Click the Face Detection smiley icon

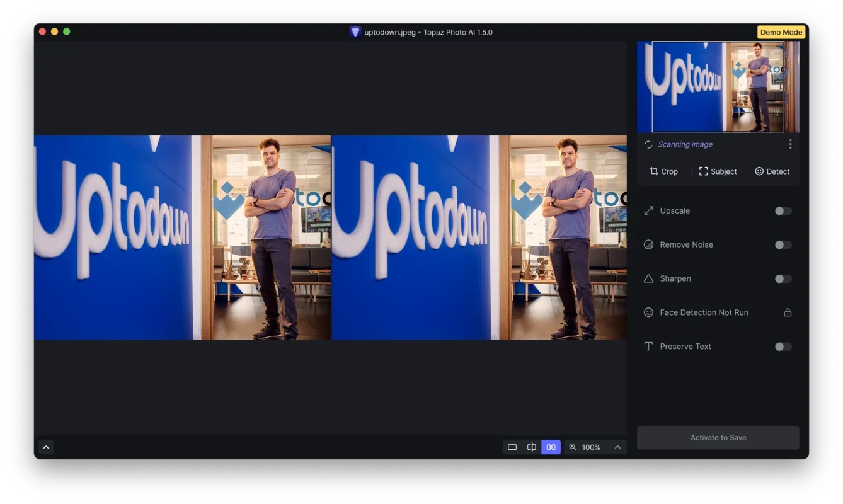point(648,312)
